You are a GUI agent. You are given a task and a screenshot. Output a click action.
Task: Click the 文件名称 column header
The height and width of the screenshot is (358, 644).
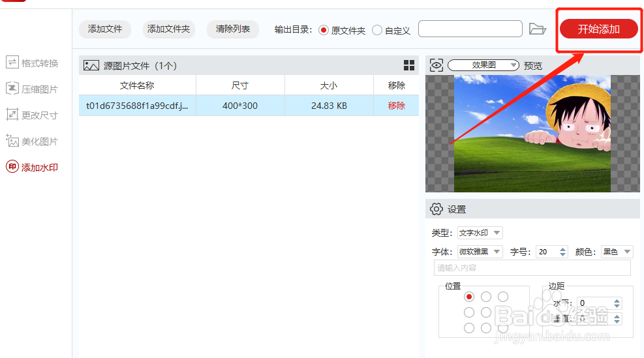137,85
